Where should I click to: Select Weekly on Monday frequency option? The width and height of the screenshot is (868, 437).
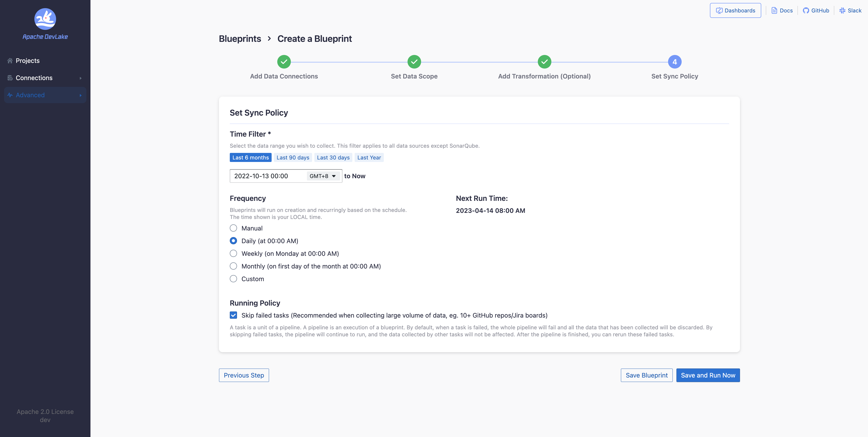point(233,253)
